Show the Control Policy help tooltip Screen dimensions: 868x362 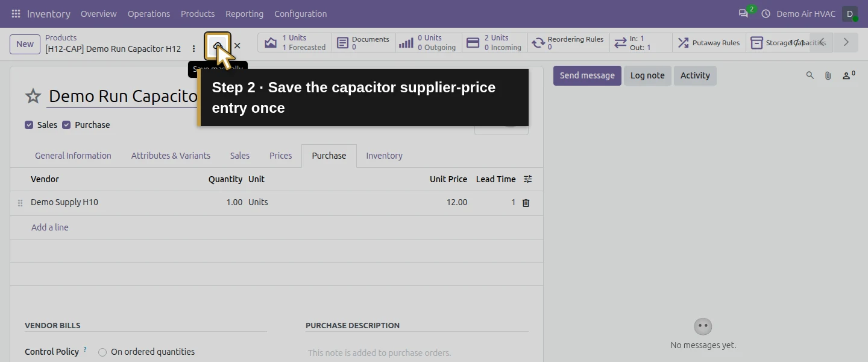point(85,349)
